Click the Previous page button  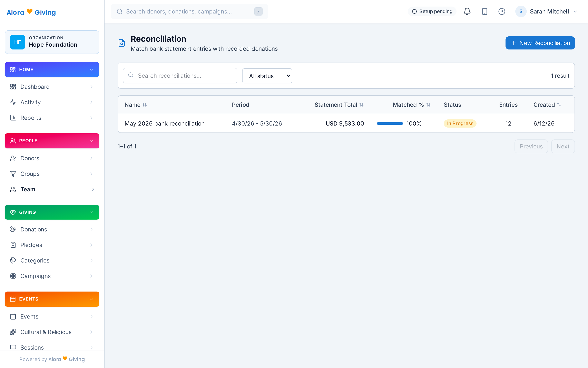click(x=531, y=146)
